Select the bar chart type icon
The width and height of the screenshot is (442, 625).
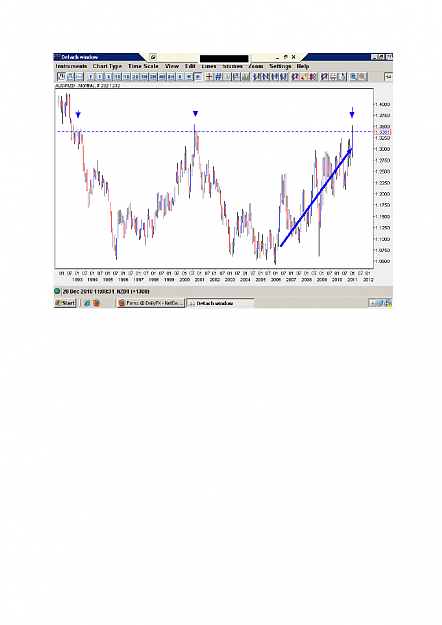point(71,77)
